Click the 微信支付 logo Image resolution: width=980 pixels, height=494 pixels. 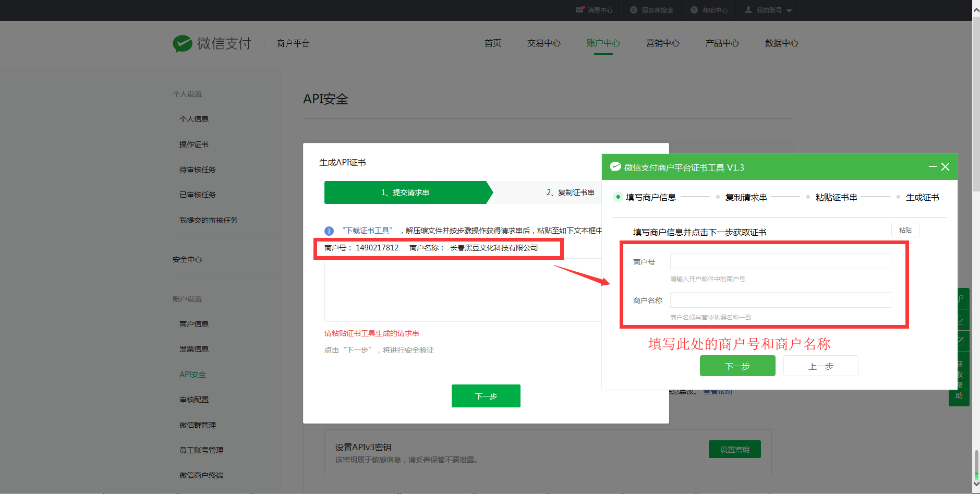(x=212, y=43)
